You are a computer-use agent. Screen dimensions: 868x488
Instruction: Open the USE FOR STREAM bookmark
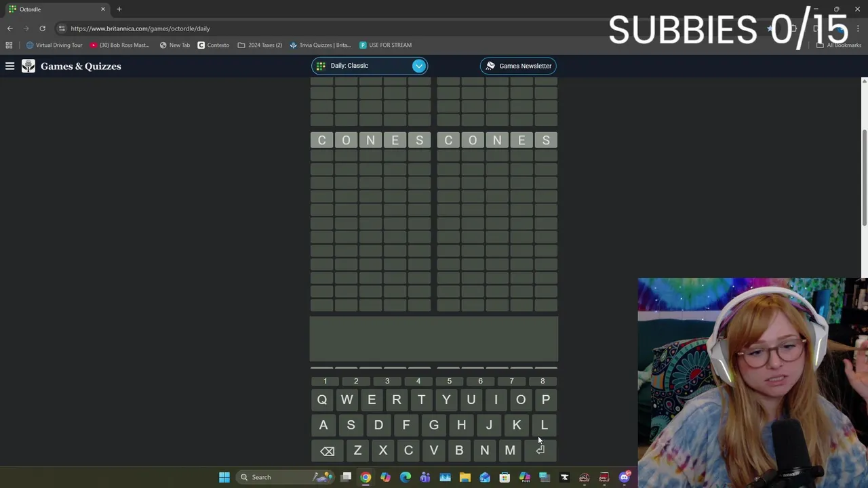pos(385,45)
